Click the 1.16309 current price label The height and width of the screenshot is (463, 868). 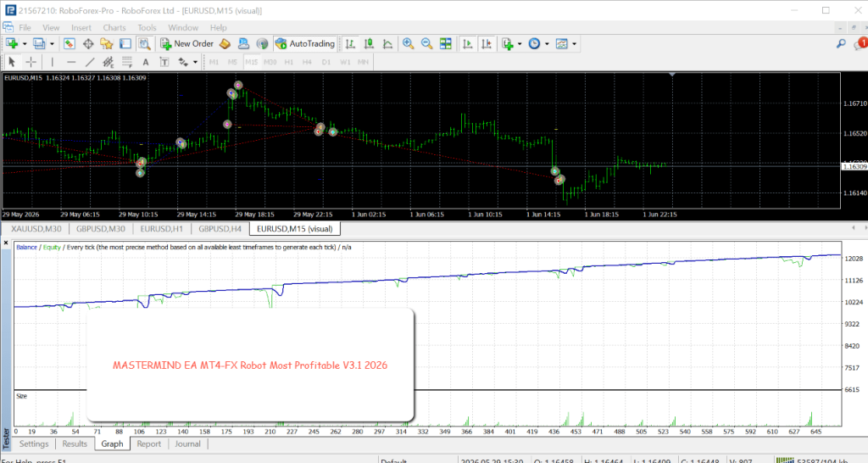coord(854,166)
